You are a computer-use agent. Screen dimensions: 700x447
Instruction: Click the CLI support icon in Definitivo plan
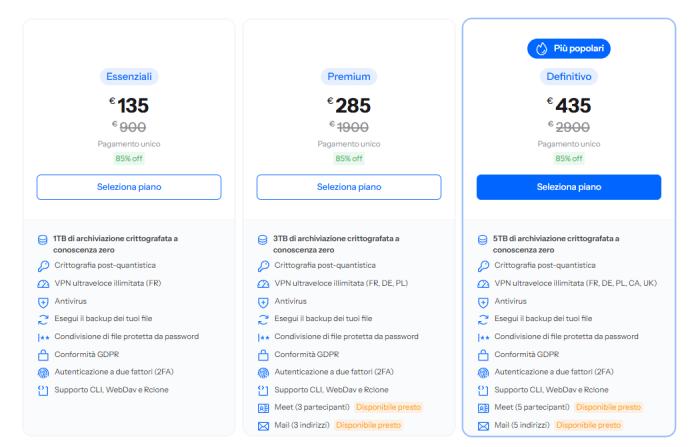(x=483, y=390)
